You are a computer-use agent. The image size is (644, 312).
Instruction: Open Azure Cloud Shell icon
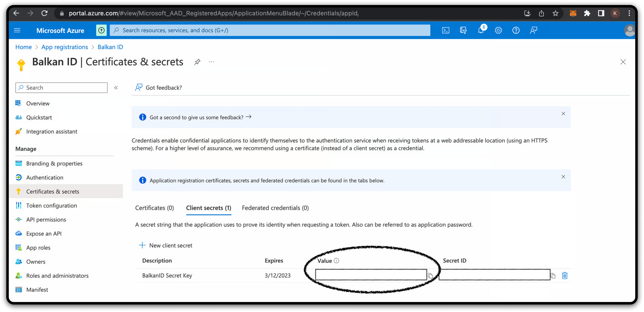(x=446, y=30)
